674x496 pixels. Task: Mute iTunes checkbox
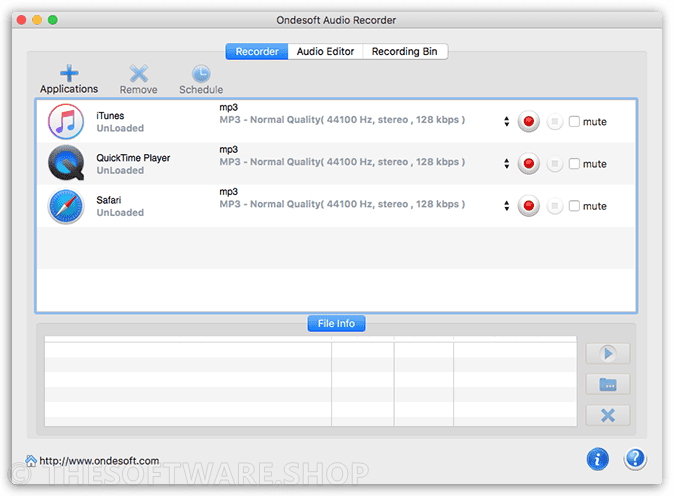pos(574,122)
